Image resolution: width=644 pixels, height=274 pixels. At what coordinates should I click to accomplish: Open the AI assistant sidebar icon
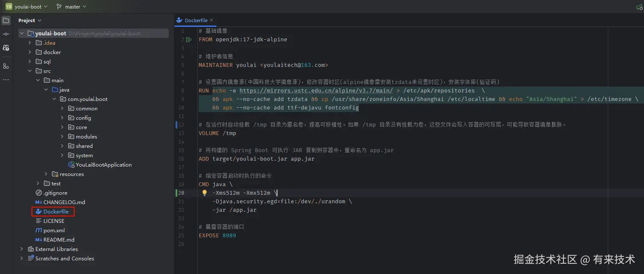(x=6, y=48)
